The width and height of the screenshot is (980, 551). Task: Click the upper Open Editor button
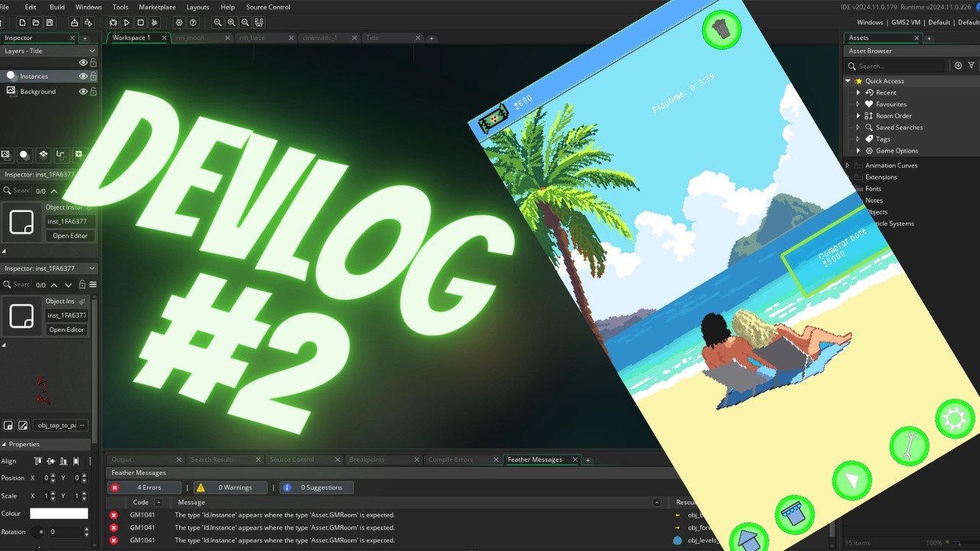pyautogui.click(x=70, y=236)
